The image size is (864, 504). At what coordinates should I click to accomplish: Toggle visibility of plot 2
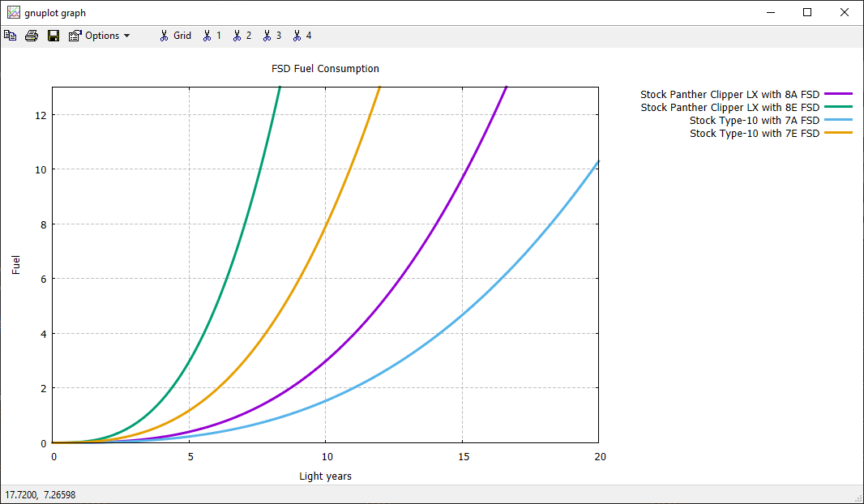click(x=242, y=36)
